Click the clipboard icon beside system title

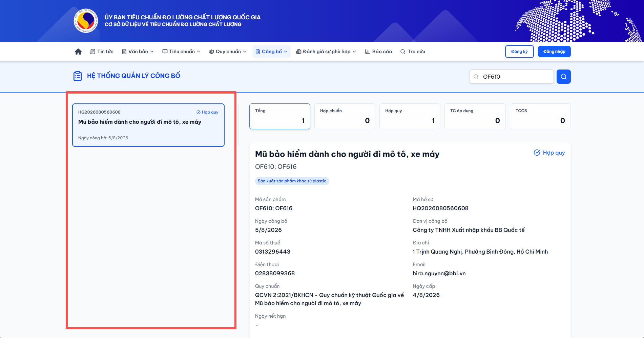78,76
